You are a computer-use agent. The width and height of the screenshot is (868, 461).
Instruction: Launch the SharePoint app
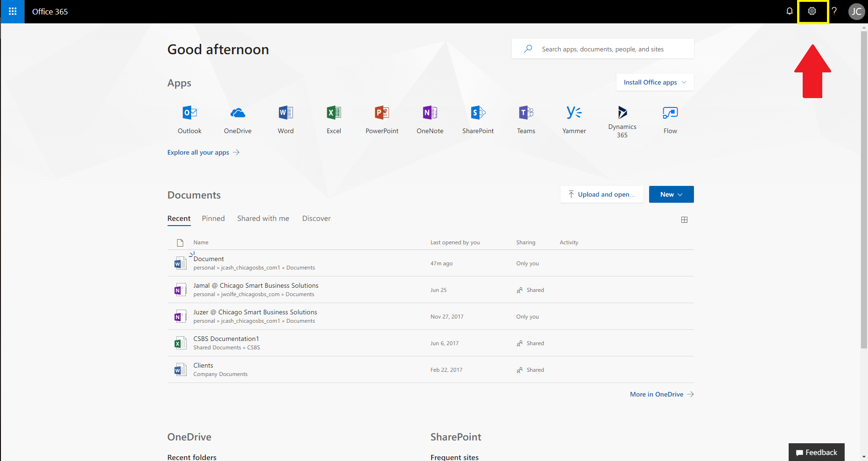tap(478, 120)
